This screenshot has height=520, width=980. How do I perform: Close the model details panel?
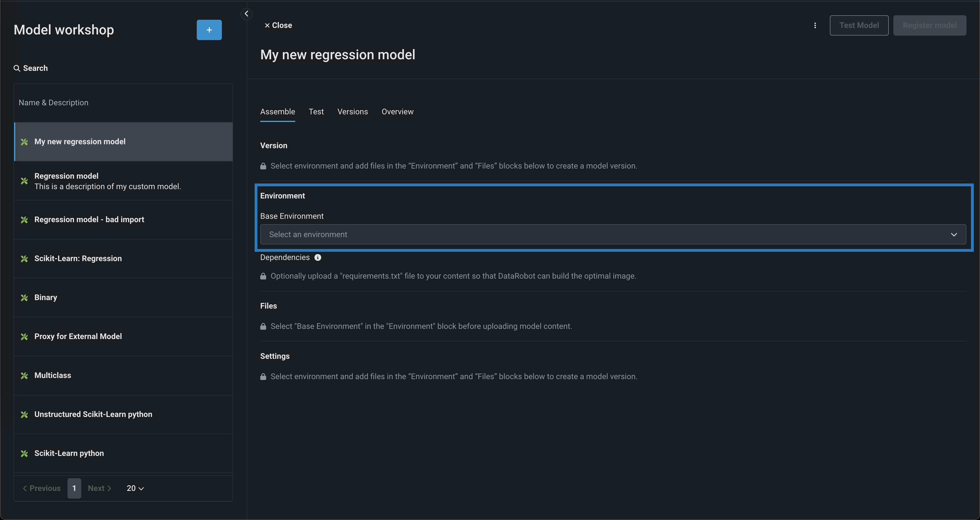pos(278,25)
